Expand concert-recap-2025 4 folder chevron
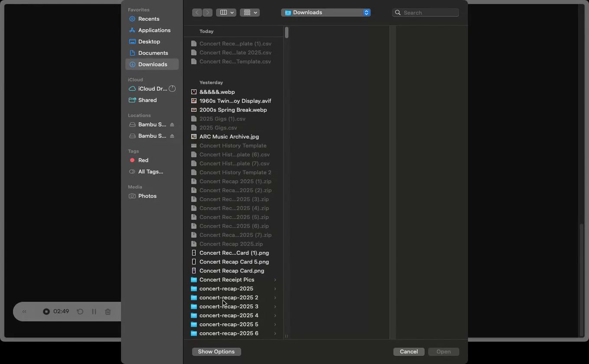589x364 pixels. pos(275,315)
